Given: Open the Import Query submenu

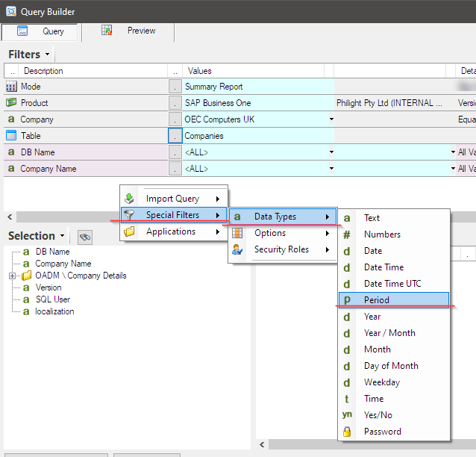Looking at the screenshot, I should 174,199.
